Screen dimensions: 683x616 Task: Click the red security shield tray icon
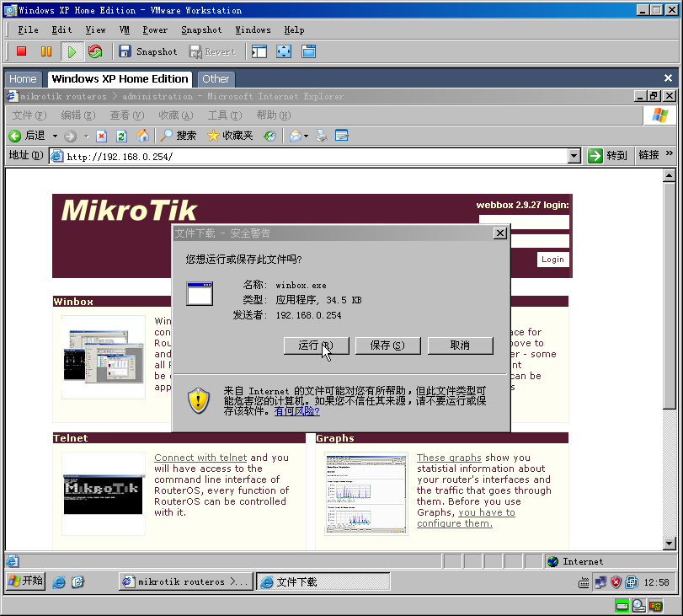point(616,582)
